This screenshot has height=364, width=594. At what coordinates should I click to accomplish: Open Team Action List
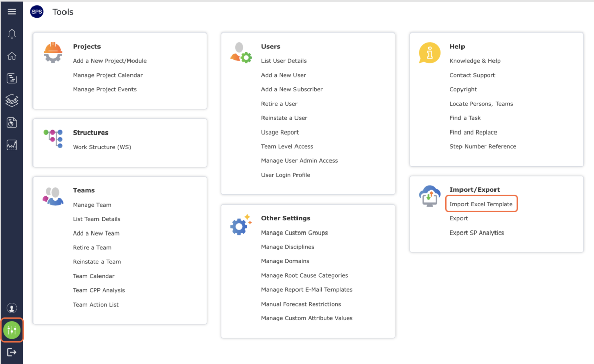(x=96, y=305)
